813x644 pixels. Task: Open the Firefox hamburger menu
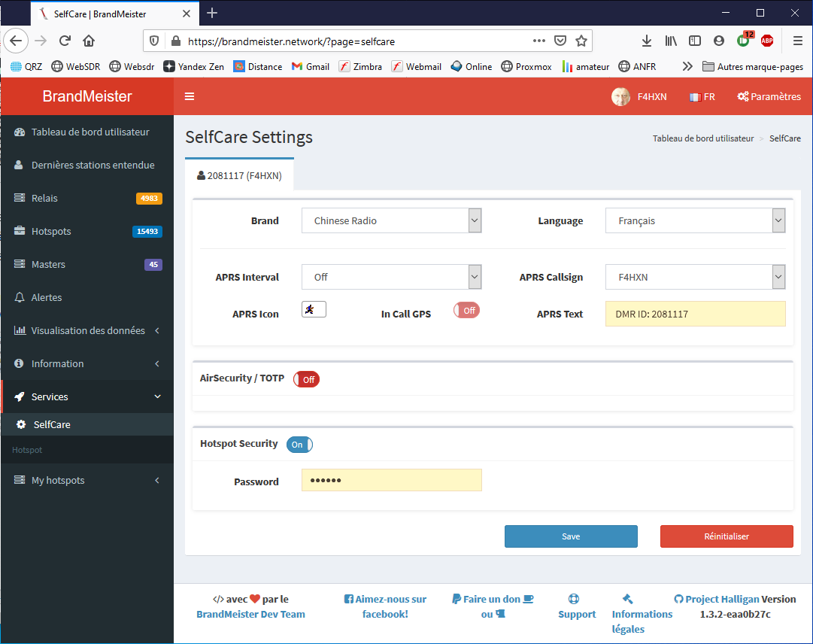(797, 41)
